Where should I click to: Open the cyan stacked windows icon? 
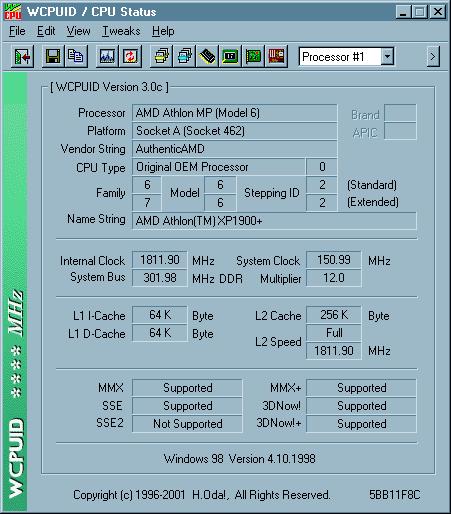point(184,57)
